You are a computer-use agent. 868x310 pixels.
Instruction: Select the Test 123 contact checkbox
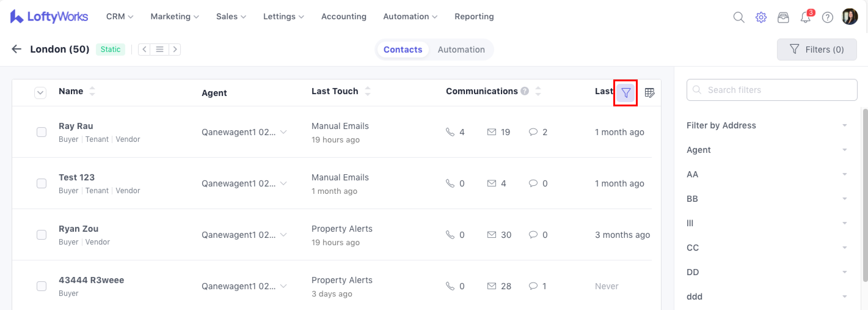(42, 183)
